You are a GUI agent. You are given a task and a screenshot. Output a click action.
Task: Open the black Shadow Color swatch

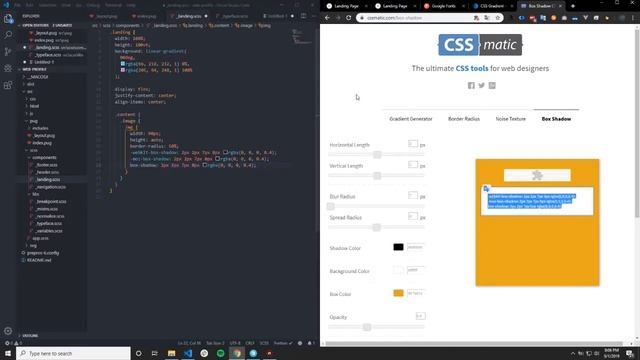click(x=398, y=247)
